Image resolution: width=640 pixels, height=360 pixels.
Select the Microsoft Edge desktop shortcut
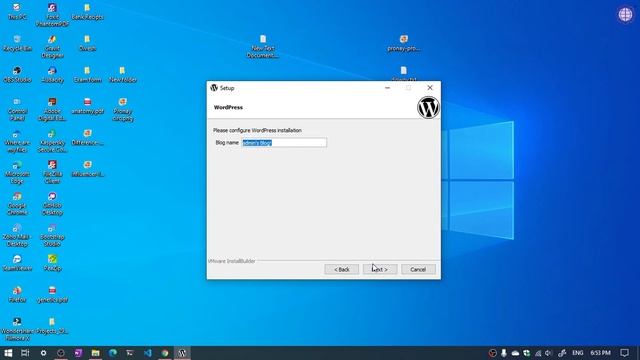pyautogui.click(x=17, y=172)
